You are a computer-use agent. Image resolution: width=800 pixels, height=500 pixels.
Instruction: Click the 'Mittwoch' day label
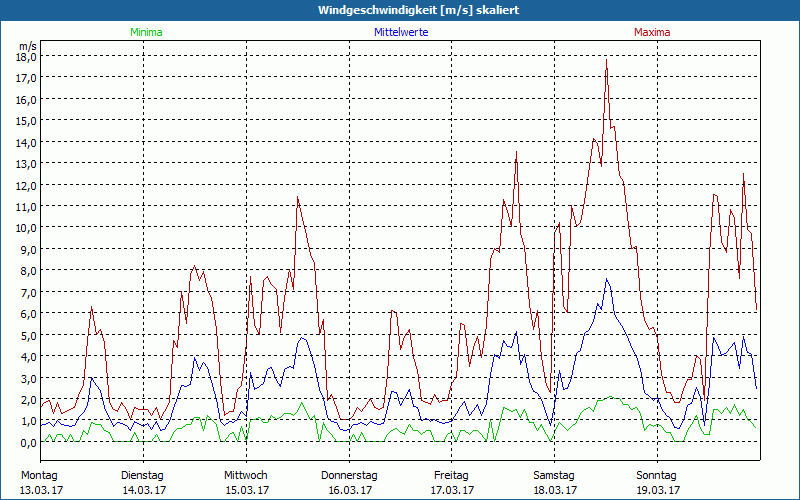point(245,476)
